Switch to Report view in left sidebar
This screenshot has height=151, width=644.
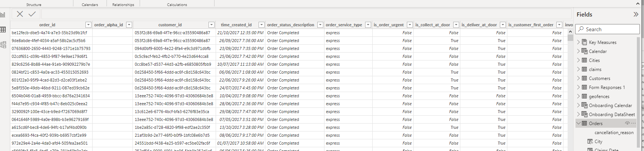pos(3,15)
